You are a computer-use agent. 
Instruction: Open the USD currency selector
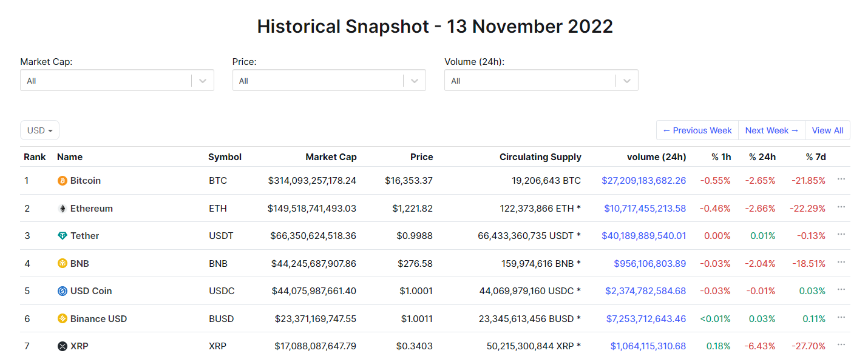[x=39, y=130]
